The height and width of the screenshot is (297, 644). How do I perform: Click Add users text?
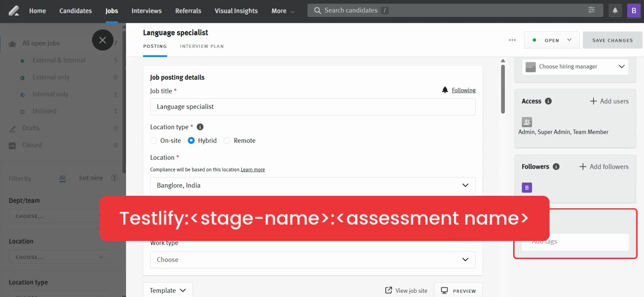click(614, 101)
